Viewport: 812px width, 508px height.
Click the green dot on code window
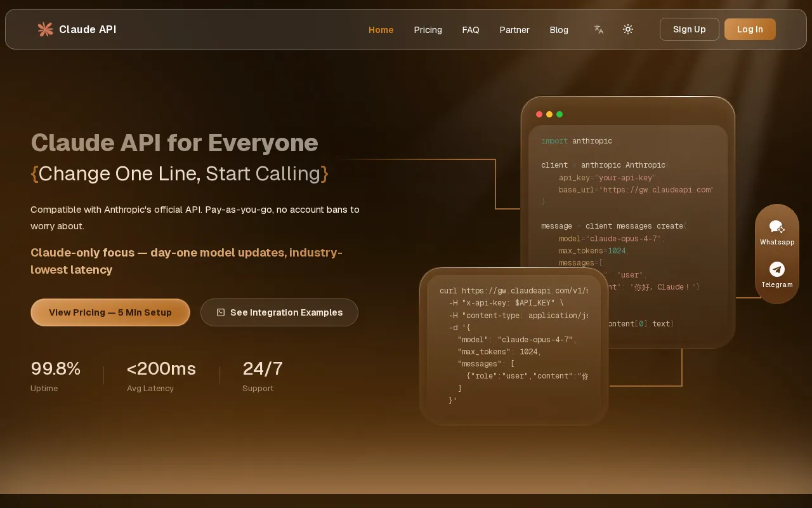pyautogui.click(x=560, y=114)
